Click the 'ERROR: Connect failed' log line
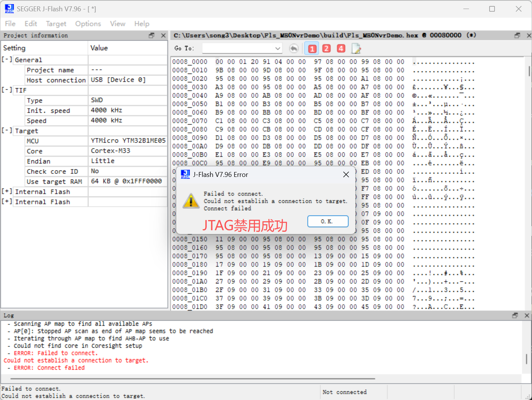 [x=49, y=368]
